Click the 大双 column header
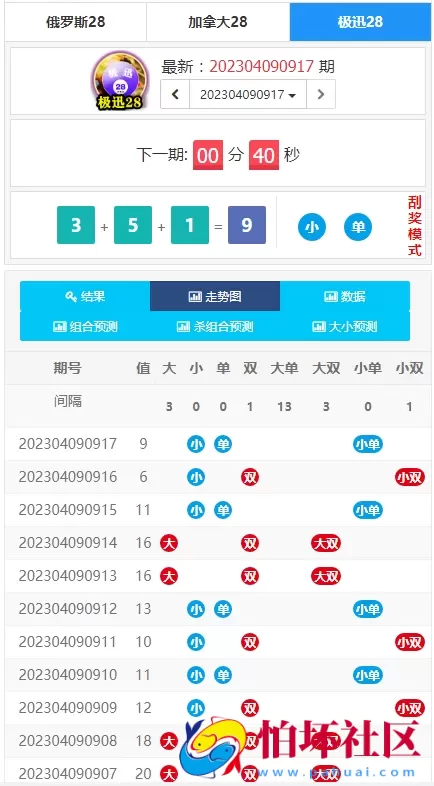The image size is (434, 786). (326, 368)
